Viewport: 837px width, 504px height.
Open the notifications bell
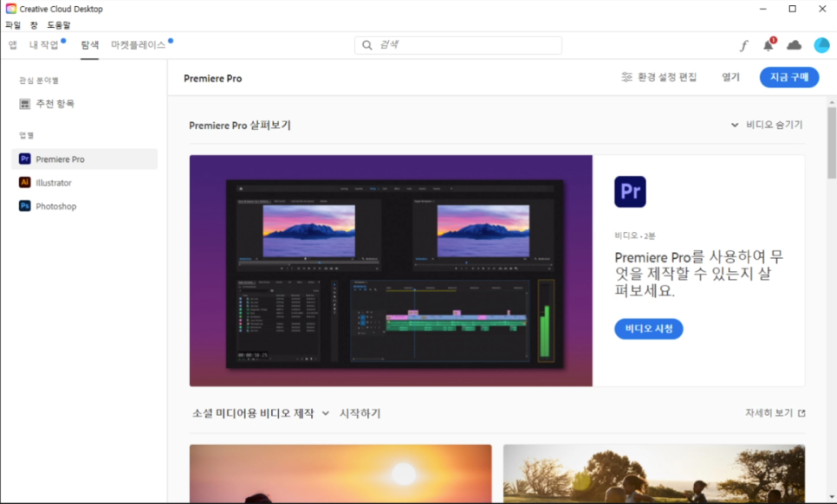coord(769,45)
